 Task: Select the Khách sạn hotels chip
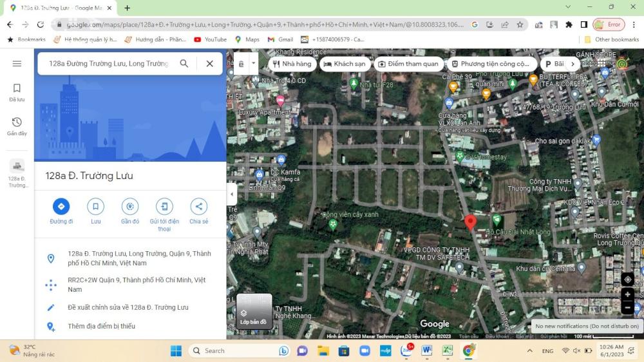pyautogui.click(x=345, y=64)
